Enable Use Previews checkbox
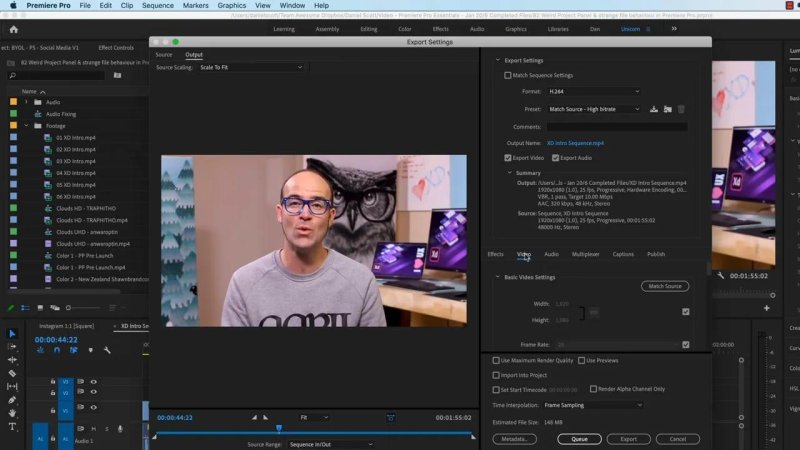 coord(581,360)
